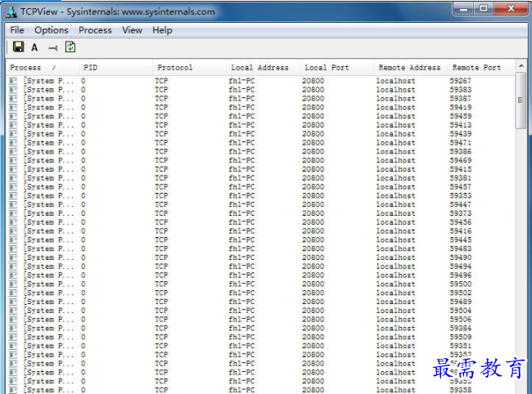Screen dimensions: 532x394
Task: Select remote port value 59445
Action: tap(461, 240)
